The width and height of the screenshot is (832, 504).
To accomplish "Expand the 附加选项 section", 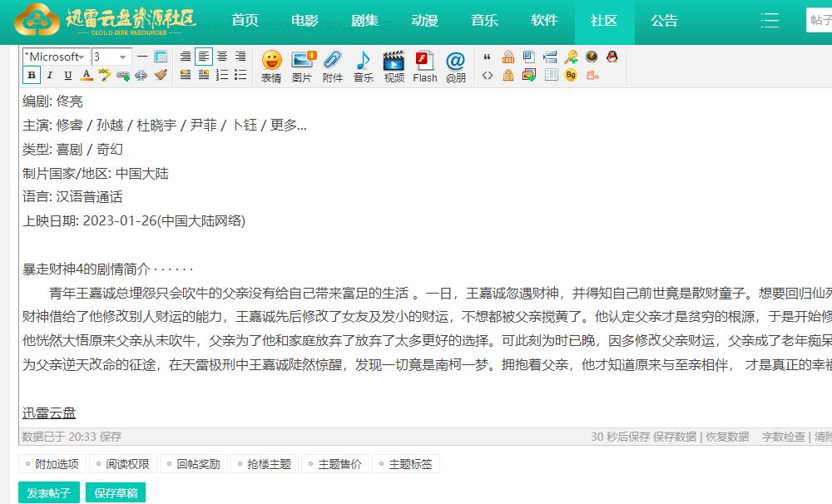I will 52,464.
